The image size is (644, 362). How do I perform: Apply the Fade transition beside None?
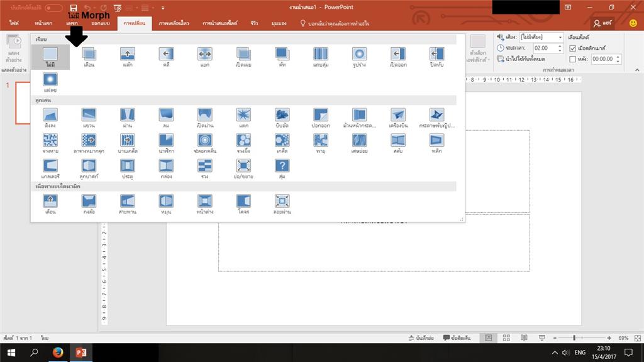click(89, 57)
